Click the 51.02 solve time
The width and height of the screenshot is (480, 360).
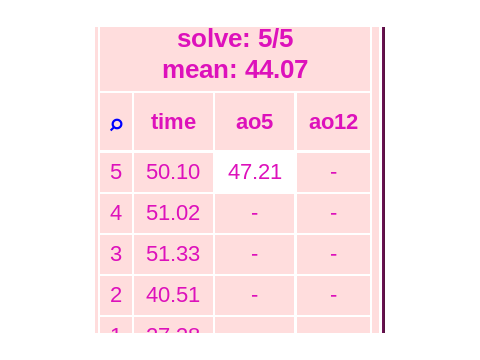tap(173, 214)
